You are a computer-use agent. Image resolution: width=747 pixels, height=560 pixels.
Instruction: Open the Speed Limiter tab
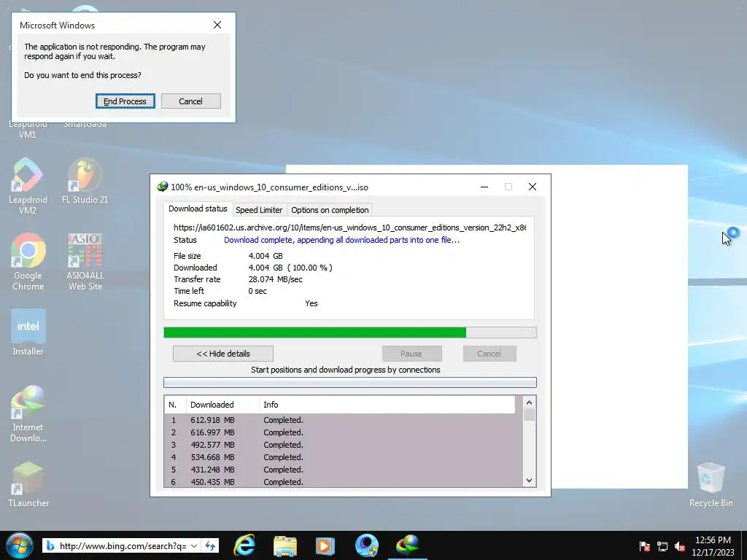point(259,210)
